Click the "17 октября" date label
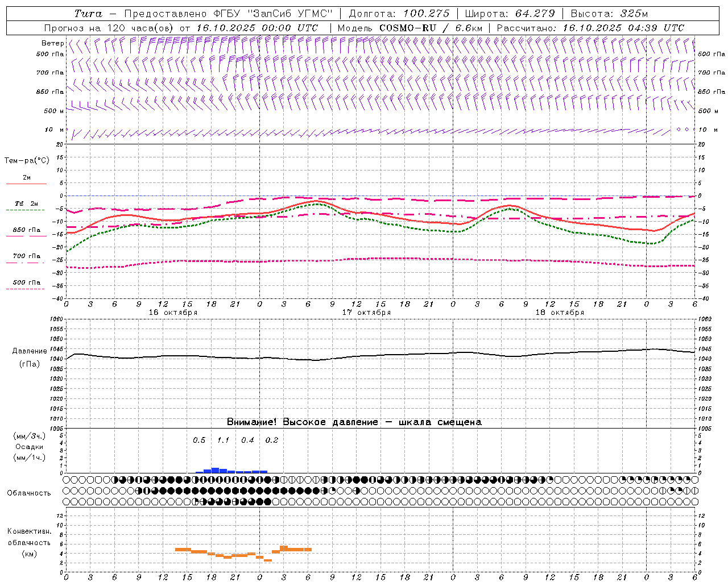728x582 pixels. pos(366,313)
